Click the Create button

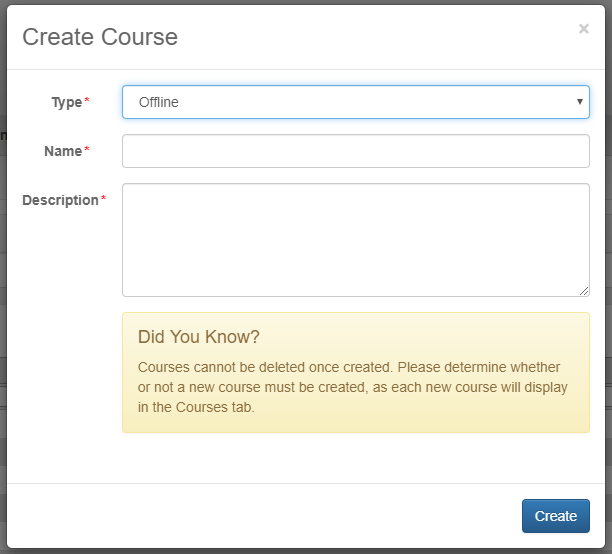point(555,516)
